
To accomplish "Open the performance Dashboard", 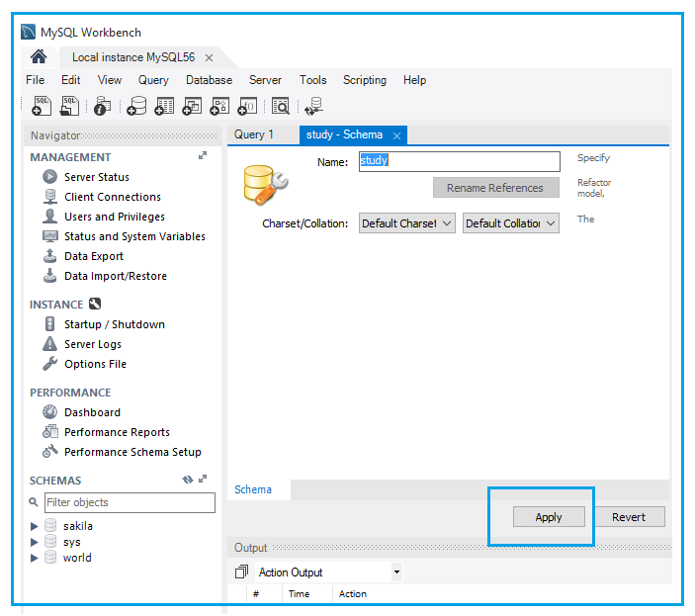I will [x=92, y=412].
